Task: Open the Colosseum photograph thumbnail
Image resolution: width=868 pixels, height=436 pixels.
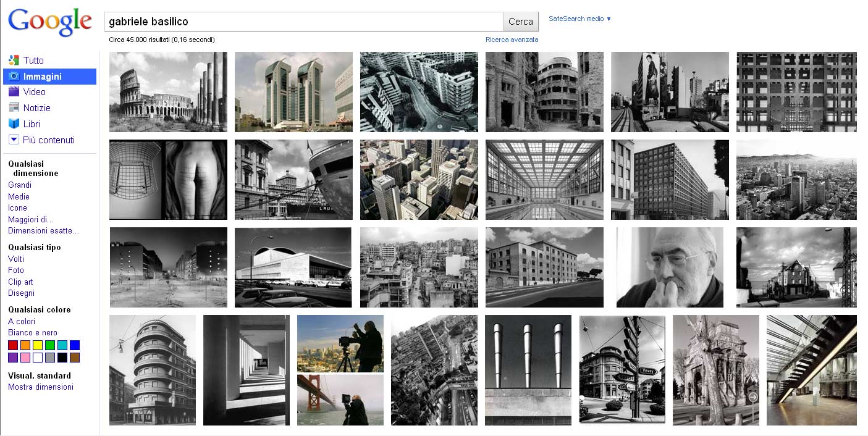Action: click(167, 91)
